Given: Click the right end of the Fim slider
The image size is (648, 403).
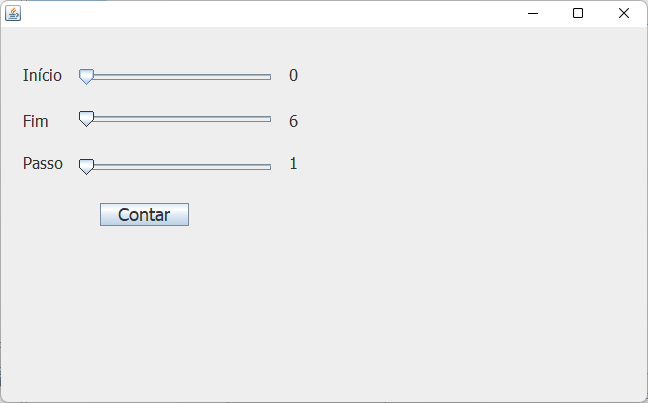Looking at the screenshot, I should tap(269, 119).
